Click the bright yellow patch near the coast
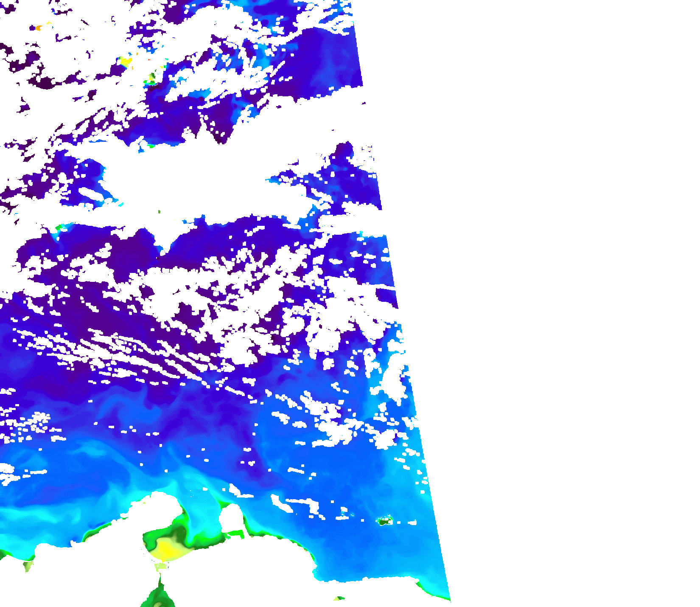 168,550
